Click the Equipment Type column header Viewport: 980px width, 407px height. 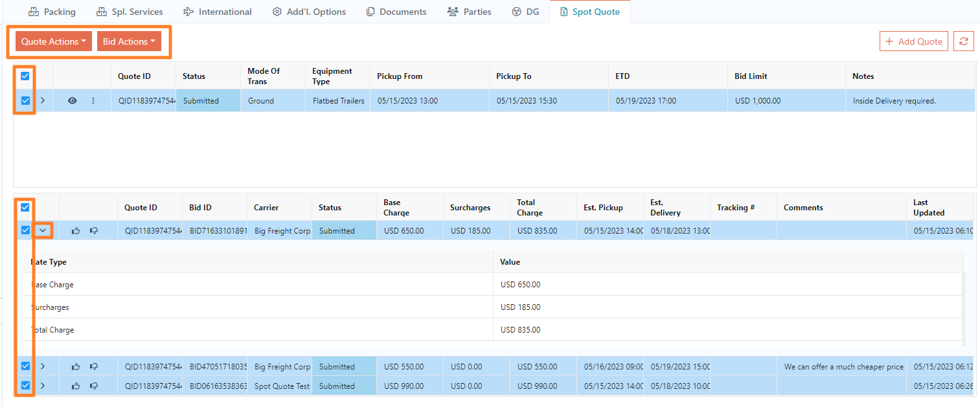[x=337, y=76]
